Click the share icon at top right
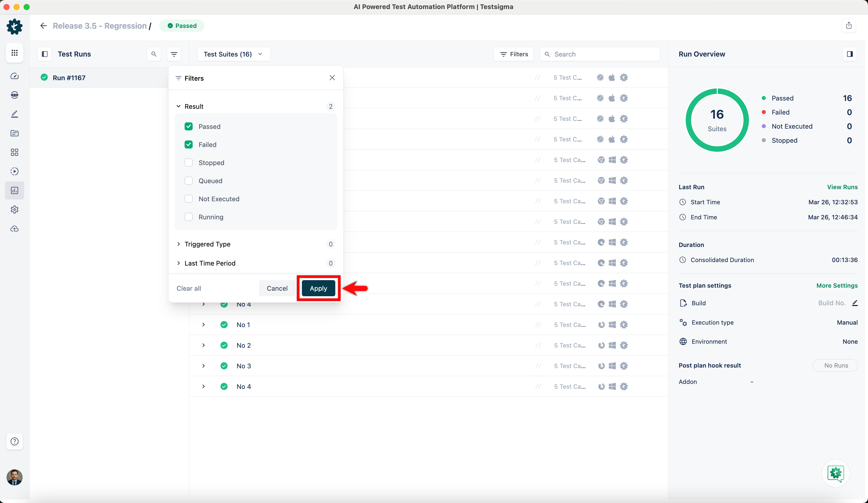 (849, 25)
